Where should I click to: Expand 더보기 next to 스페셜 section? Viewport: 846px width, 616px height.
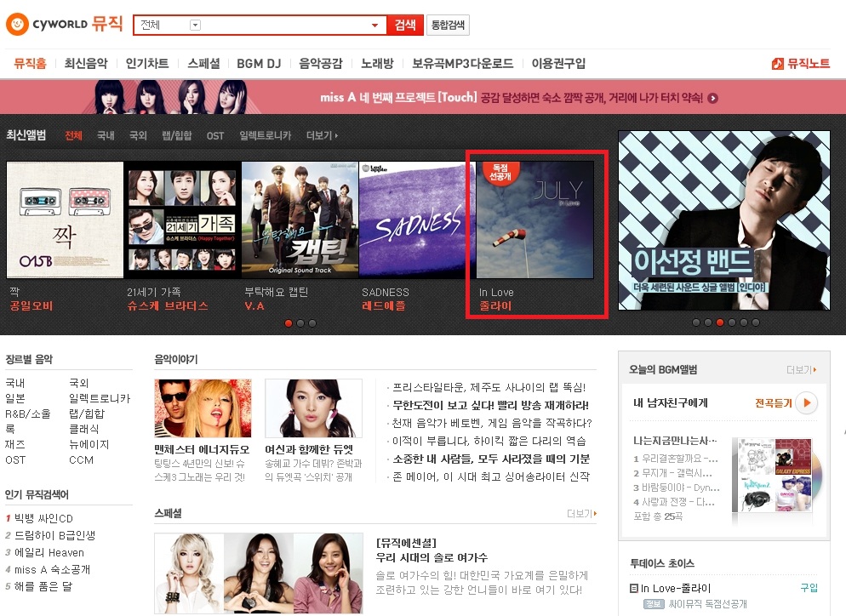click(x=581, y=514)
